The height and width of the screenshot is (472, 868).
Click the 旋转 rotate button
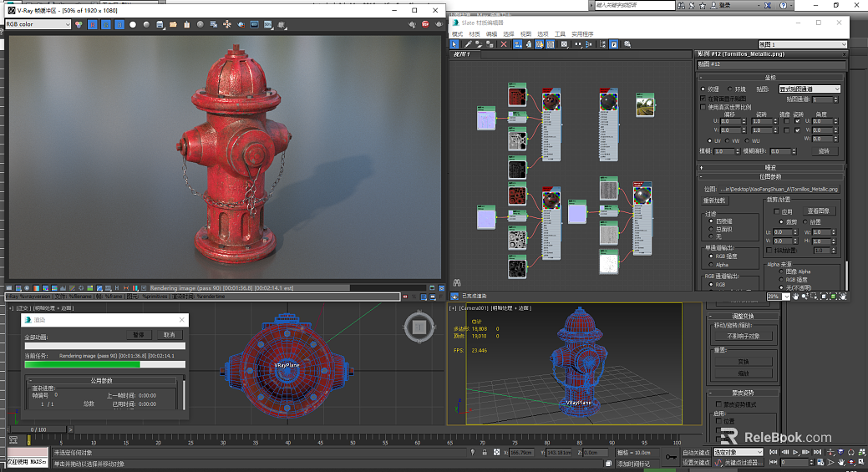tap(824, 151)
